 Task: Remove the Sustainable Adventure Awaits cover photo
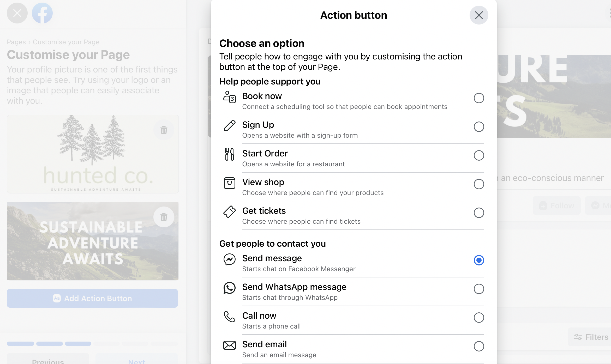coord(164,217)
